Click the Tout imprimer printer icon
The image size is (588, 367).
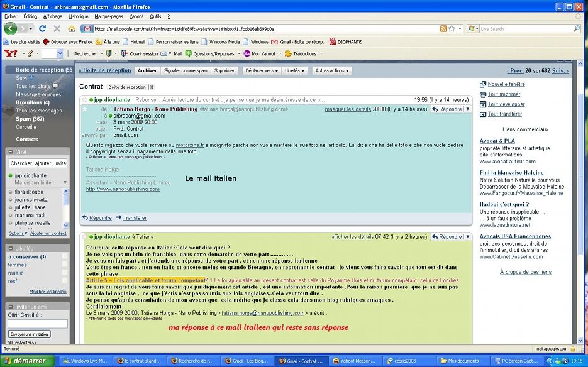[483, 94]
